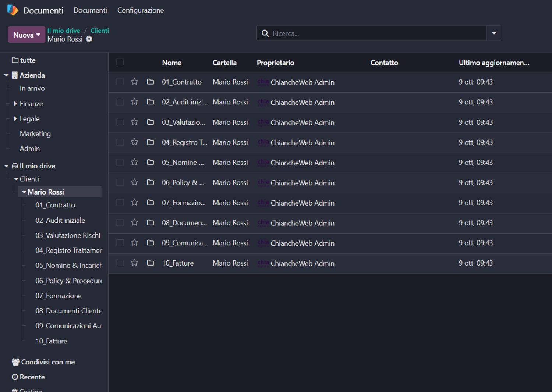Screen dimensions: 552x392
Task: Click the search magnifier icon
Action: 265,33
